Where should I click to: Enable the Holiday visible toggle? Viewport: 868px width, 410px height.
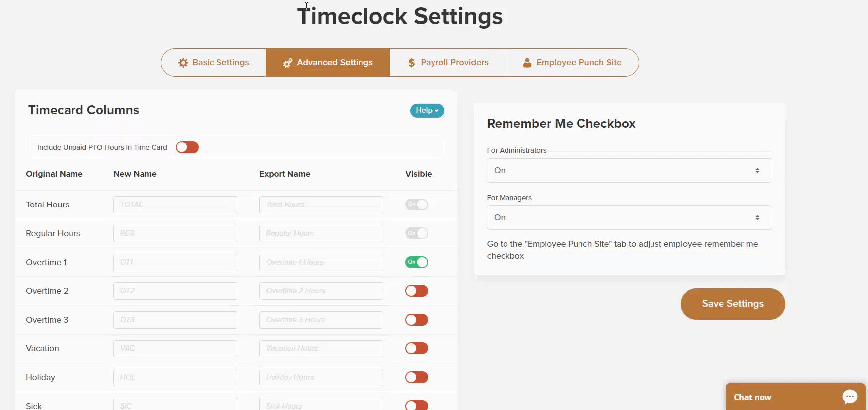416,377
